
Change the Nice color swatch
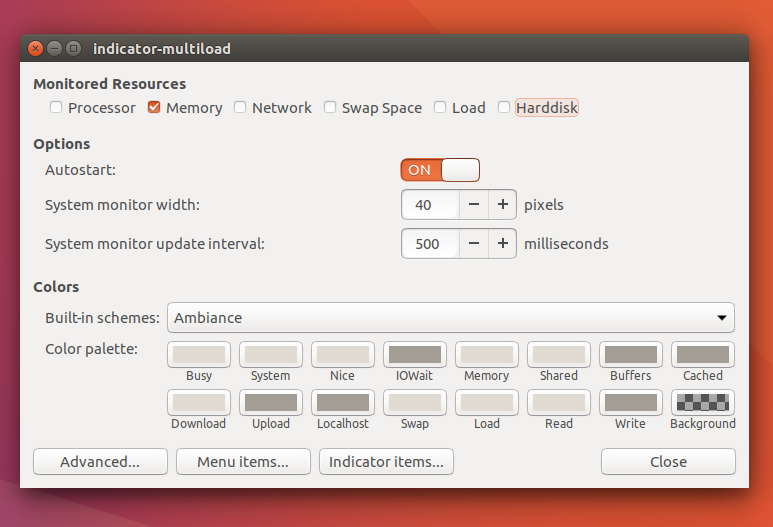point(343,354)
